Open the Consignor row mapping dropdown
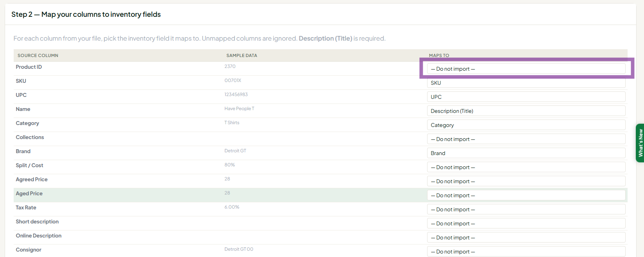Screen dimensions: 644x257 526,252
